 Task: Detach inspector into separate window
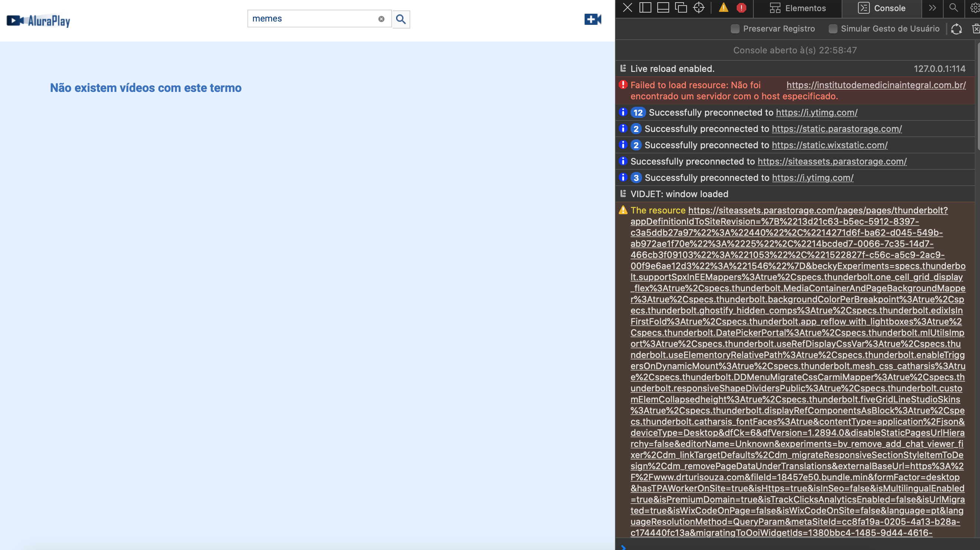click(681, 8)
